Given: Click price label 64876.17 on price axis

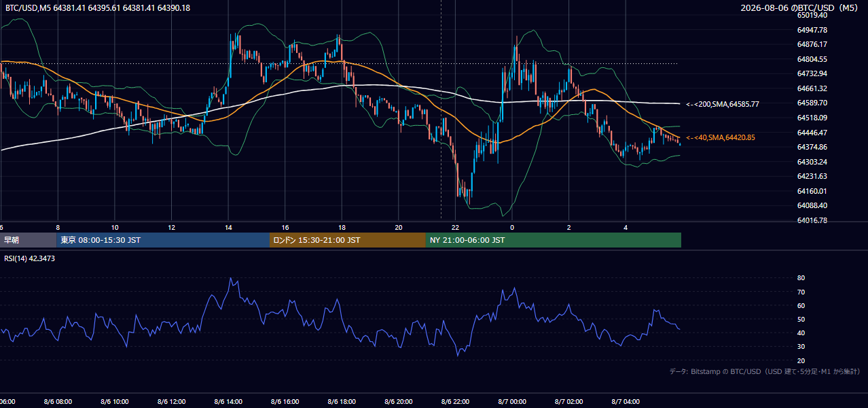Looking at the screenshot, I should [x=812, y=44].
